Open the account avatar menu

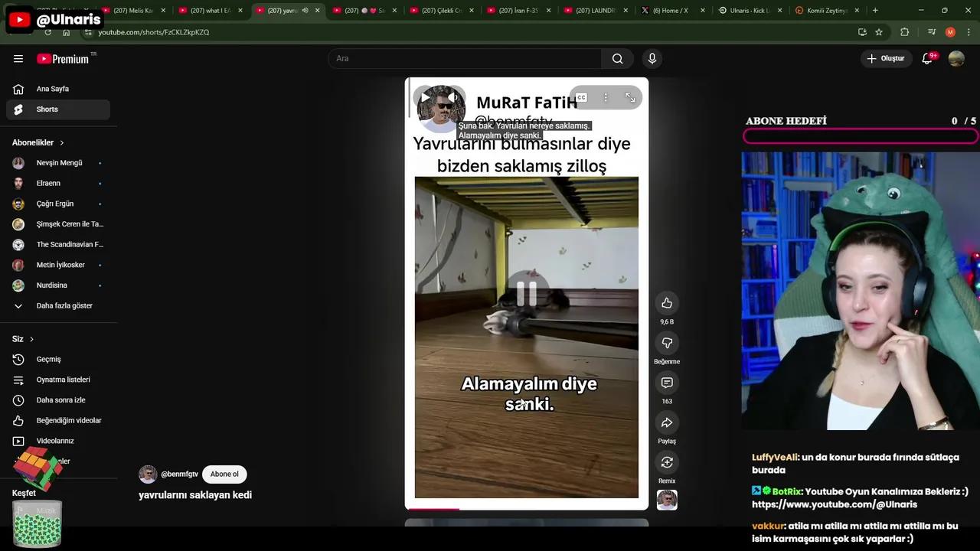pos(956,59)
